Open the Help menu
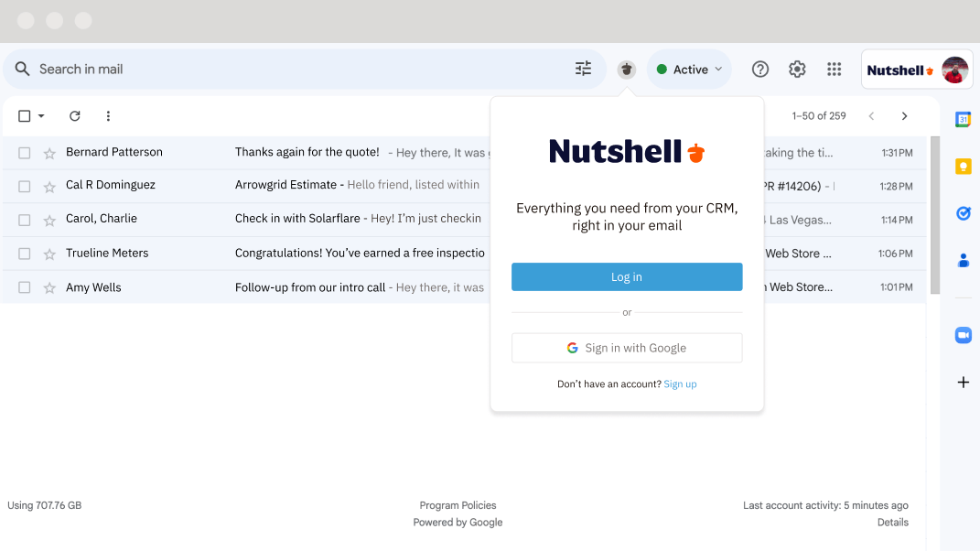980x551 pixels. [759, 69]
